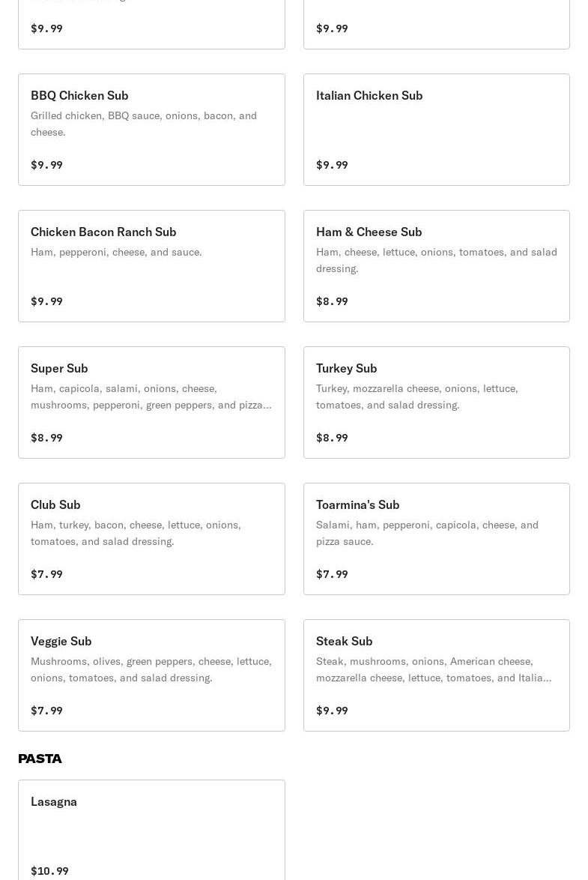Click the Ham & Cheese Sub $8.99 price
The image size is (588, 880).
click(332, 301)
